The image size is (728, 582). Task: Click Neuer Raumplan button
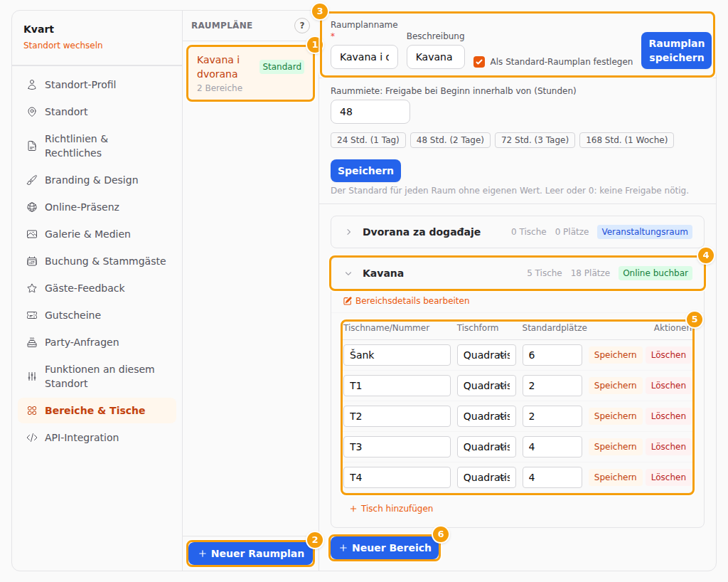(x=251, y=554)
